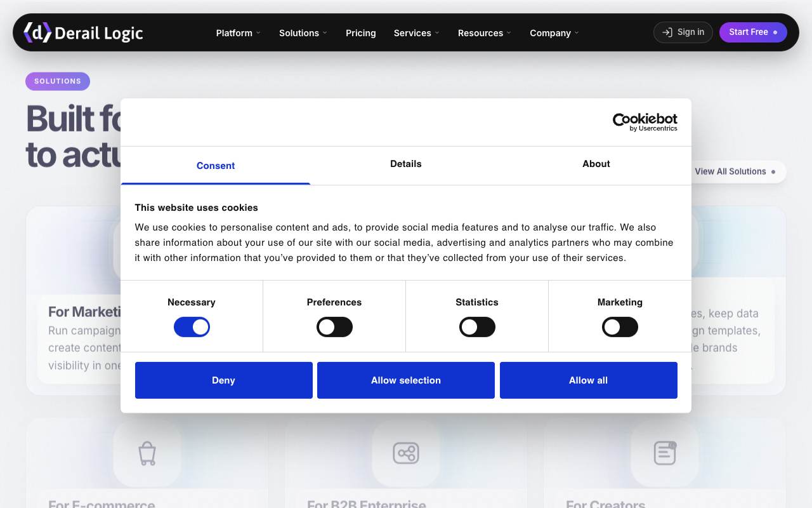Turn on the Statistics cookies toggle
Screen dimensions: 812x508
[477, 327]
